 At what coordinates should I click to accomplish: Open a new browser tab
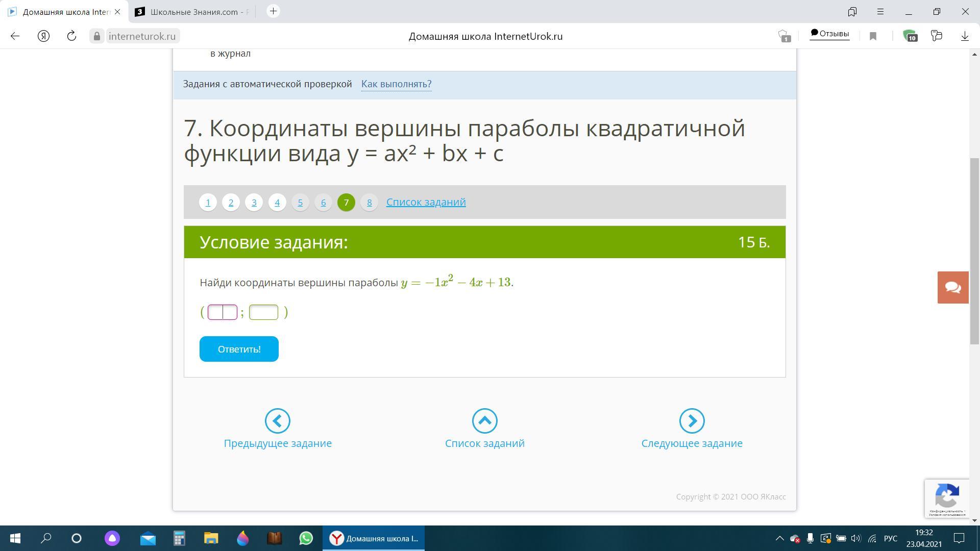click(273, 11)
